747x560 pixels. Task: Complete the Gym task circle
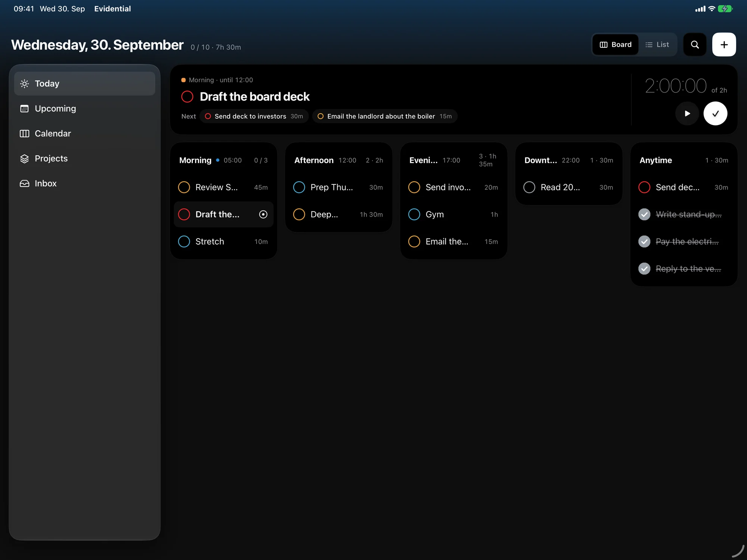click(414, 214)
